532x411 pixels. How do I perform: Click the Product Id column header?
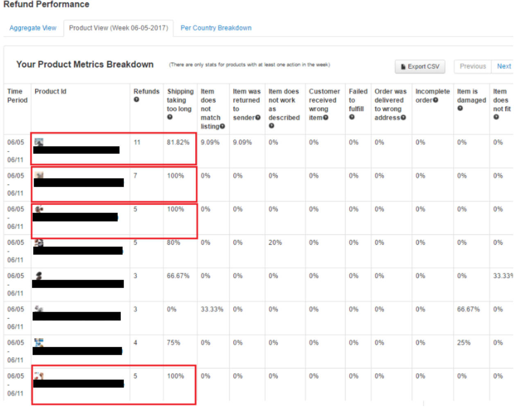click(50, 91)
